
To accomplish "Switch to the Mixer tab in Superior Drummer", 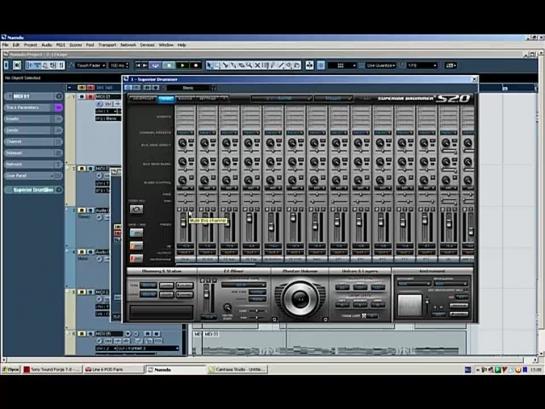I will pyautogui.click(x=166, y=99).
